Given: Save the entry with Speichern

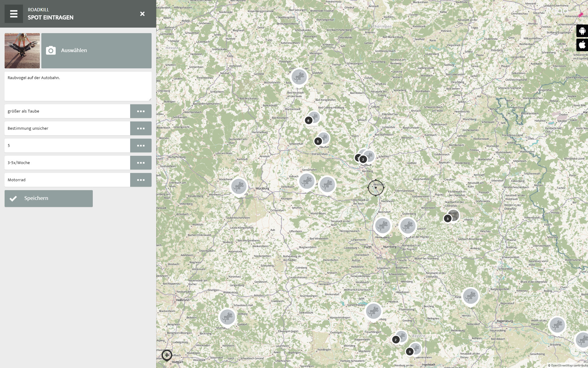Looking at the screenshot, I should pyautogui.click(x=48, y=198).
